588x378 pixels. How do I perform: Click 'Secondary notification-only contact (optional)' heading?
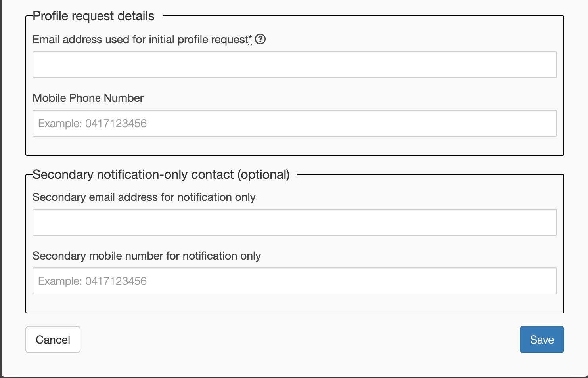[x=161, y=174]
